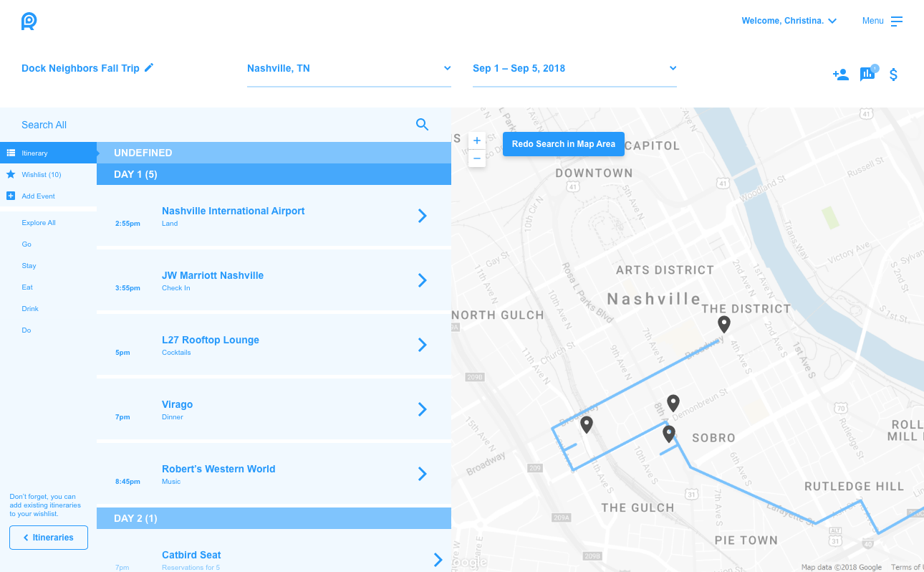Click the app logo icon
Image resolution: width=924 pixels, height=572 pixels.
[x=29, y=21]
